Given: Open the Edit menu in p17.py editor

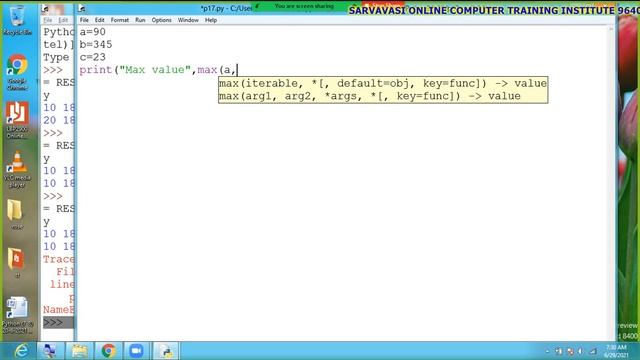Looking at the screenshot, I should point(100,20).
